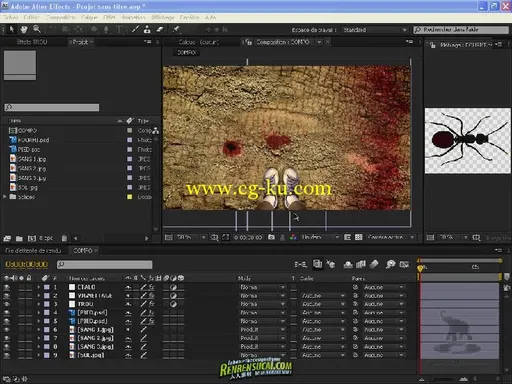Click the timeline current time indicator
This screenshot has height=384, width=512.
(420, 268)
